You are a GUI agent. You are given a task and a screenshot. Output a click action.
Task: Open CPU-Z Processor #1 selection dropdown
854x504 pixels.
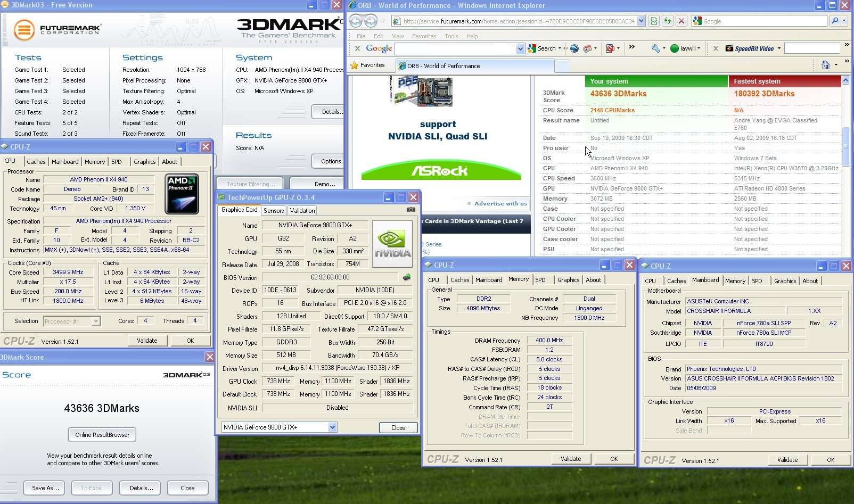[x=96, y=321]
